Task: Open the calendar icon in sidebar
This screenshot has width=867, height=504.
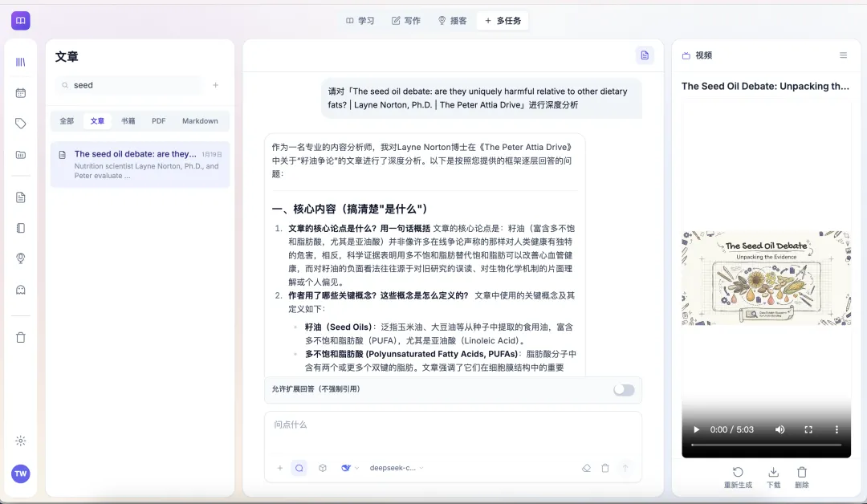Action: [x=20, y=93]
